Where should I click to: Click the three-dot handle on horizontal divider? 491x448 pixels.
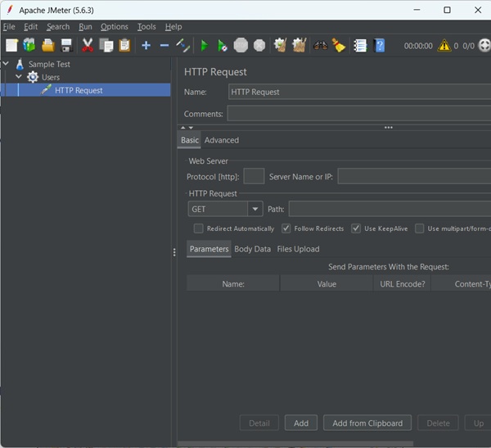click(388, 128)
